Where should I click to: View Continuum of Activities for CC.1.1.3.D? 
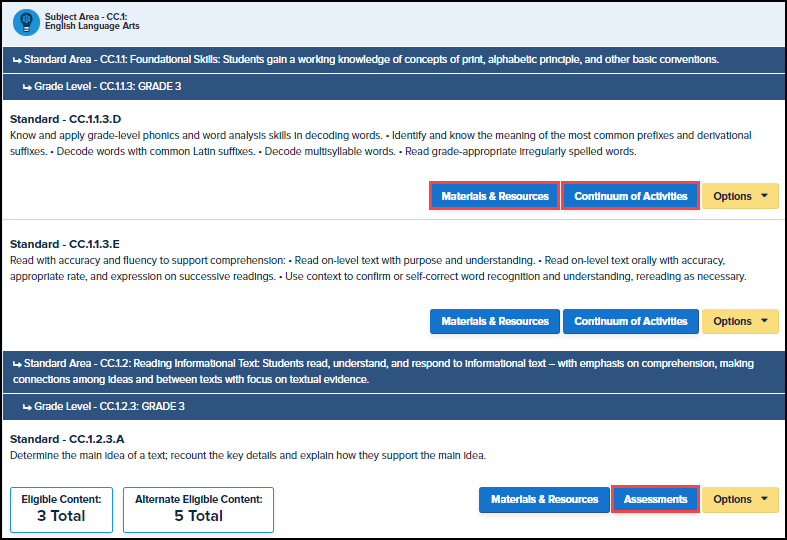[x=630, y=196]
